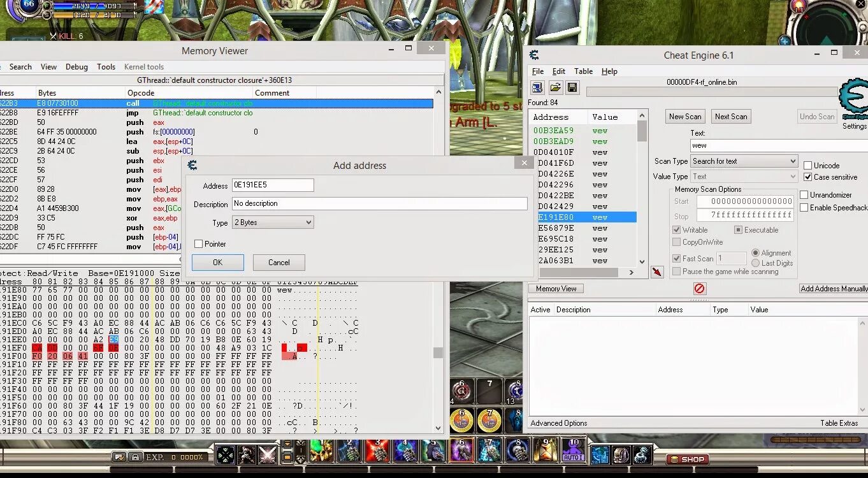This screenshot has height=478, width=868.
Task: Open Tools menu in Memory Viewer
Action: pos(106,67)
